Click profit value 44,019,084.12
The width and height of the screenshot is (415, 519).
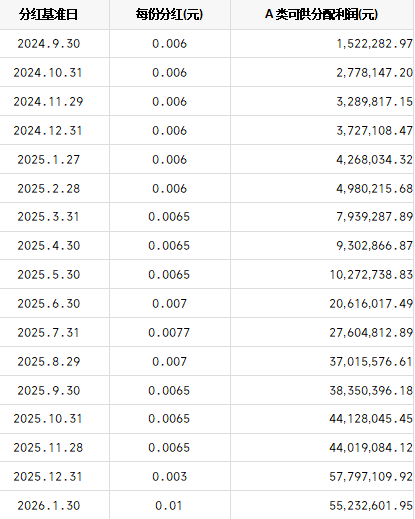[x=371, y=448]
